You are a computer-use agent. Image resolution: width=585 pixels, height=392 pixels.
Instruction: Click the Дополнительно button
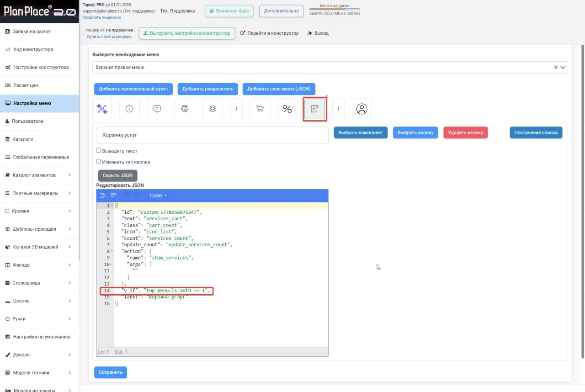[x=281, y=11]
